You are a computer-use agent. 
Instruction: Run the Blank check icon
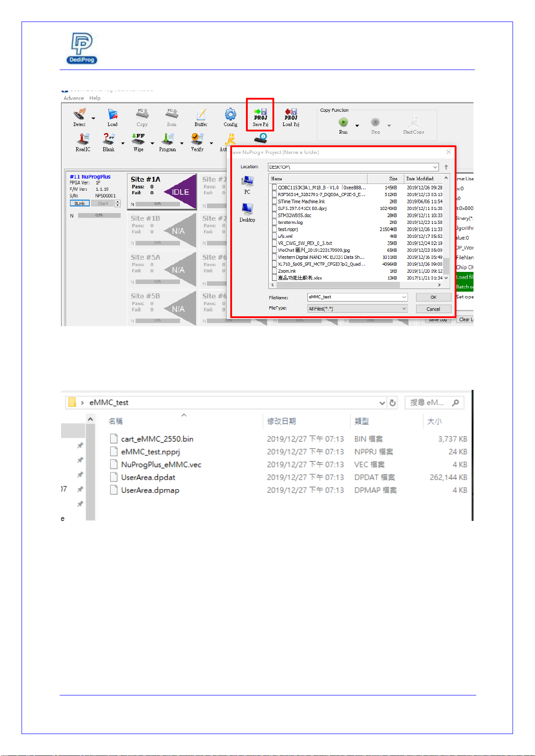coord(109,139)
